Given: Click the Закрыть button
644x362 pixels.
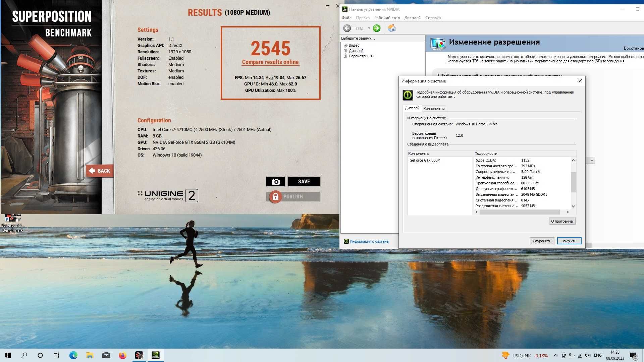Looking at the screenshot, I should [x=569, y=241].
